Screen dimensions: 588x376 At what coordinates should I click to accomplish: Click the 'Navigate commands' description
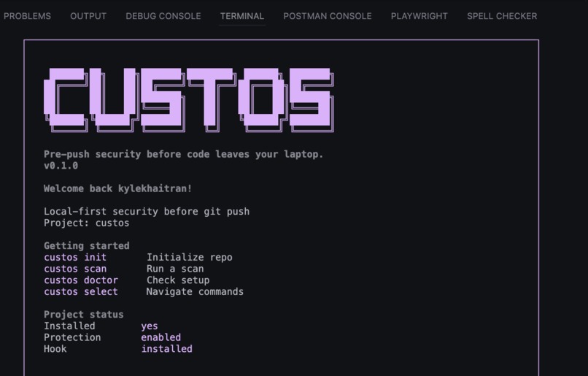coord(195,292)
